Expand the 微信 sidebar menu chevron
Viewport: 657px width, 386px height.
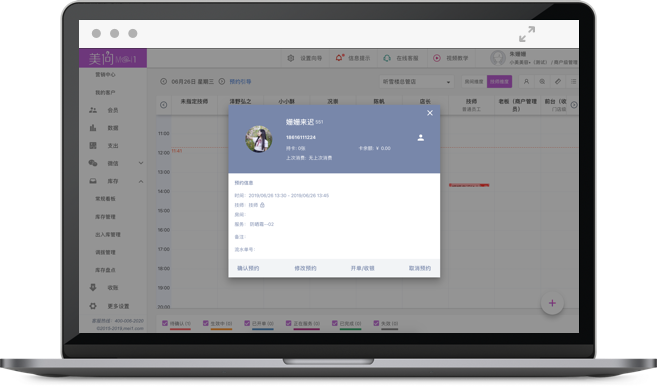[141, 163]
